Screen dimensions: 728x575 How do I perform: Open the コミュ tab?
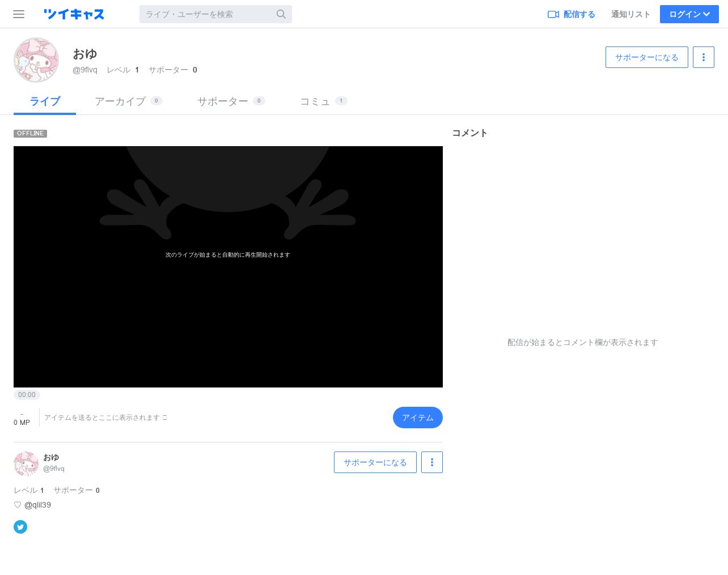click(324, 101)
